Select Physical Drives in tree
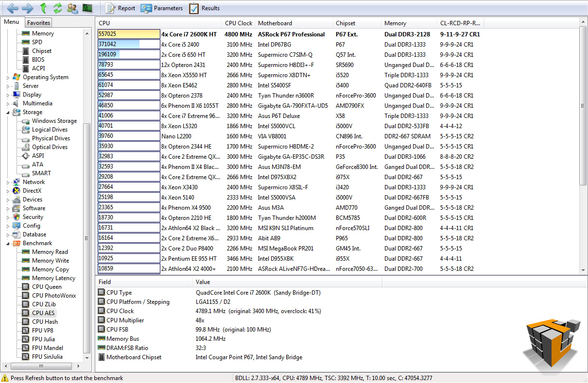Screen dimensions: 588x383 51,138
